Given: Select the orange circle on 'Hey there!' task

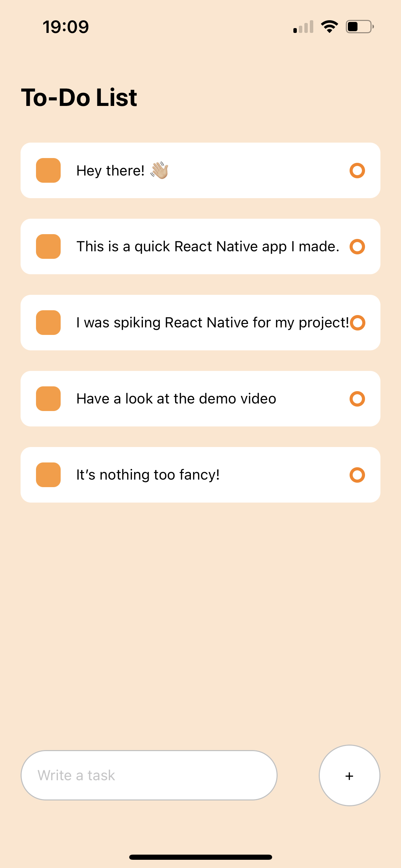Looking at the screenshot, I should [x=357, y=170].
